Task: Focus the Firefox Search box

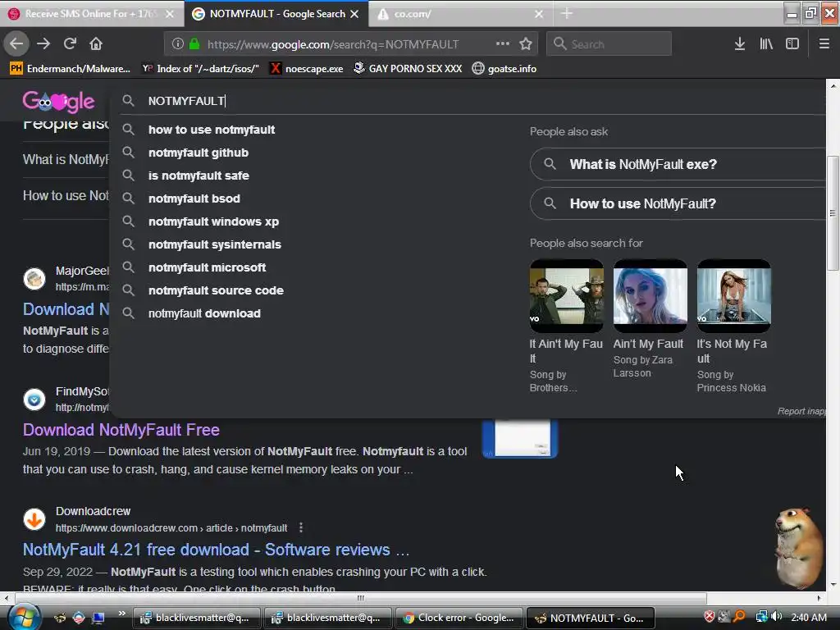Action: pos(609,44)
